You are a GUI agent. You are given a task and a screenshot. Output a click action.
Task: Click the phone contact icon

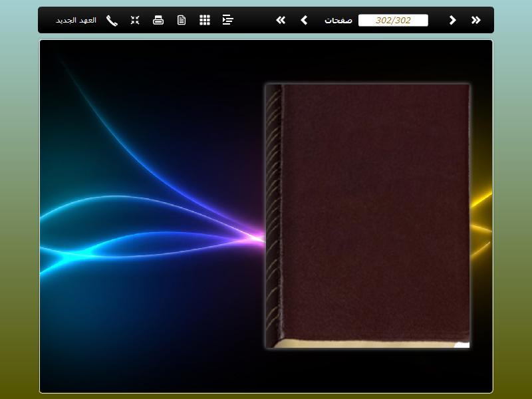[112, 20]
